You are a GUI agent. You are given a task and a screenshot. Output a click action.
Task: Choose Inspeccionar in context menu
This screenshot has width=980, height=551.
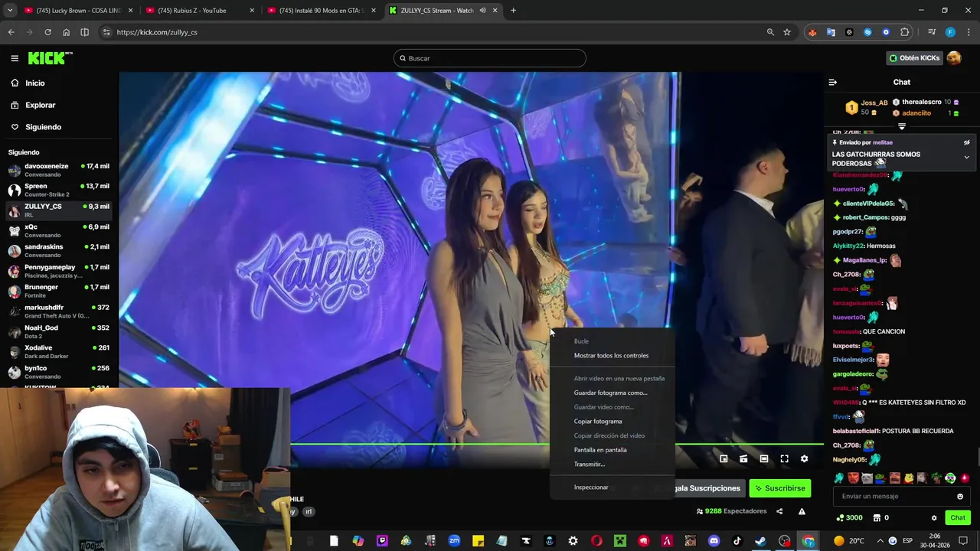click(591, 487)
